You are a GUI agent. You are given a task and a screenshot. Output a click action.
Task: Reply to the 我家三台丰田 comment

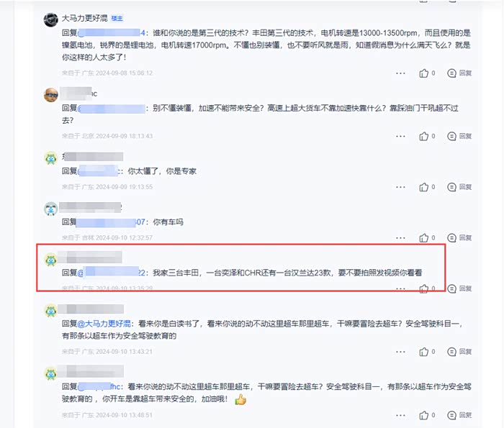459,288
